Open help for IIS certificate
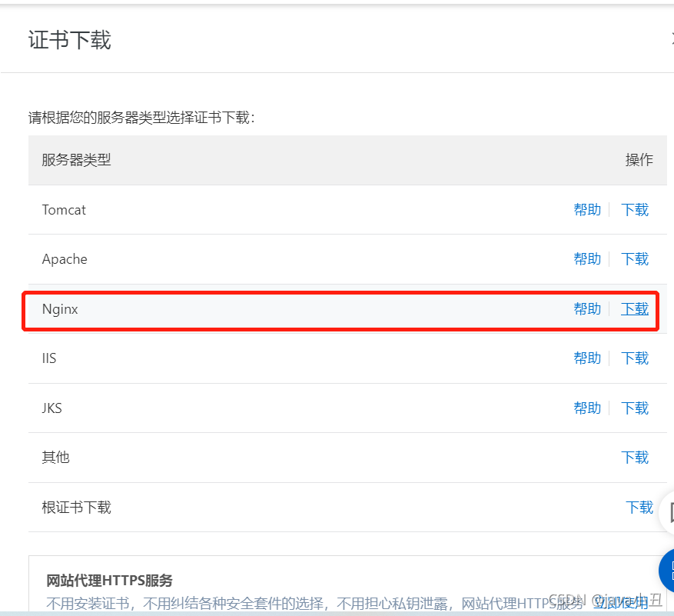The width and height of the screenshot is (674, 616). coord(587,358)
